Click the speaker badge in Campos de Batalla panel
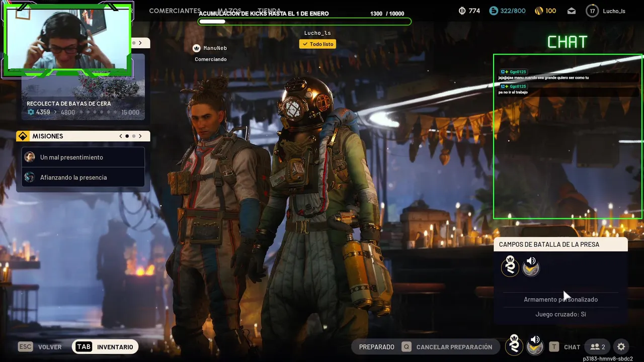 click(531, 266)
